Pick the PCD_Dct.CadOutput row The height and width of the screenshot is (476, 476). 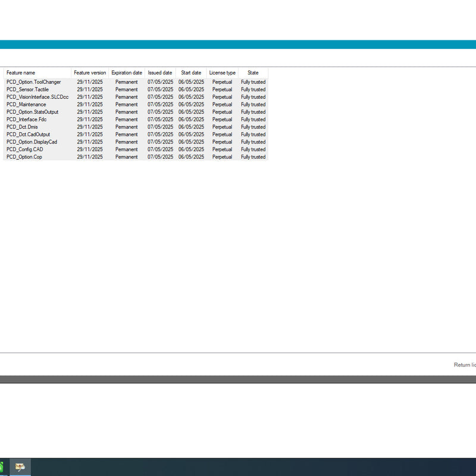pyautogui.click(x=29, y=134)
